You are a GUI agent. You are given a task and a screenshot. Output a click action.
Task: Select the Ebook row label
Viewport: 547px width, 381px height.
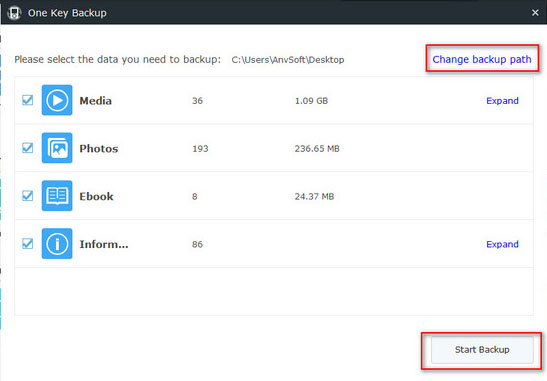pyautogui.click(x=96, y=196)
